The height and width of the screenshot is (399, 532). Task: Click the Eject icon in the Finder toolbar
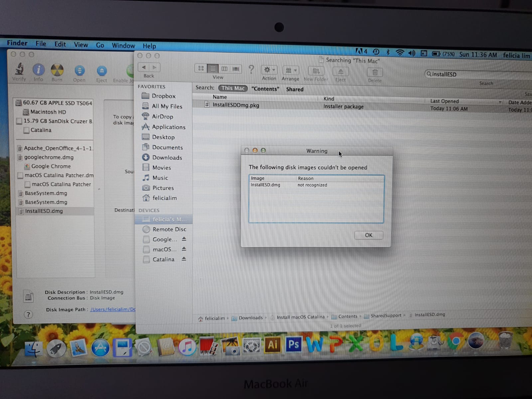[x=340, y=71]
